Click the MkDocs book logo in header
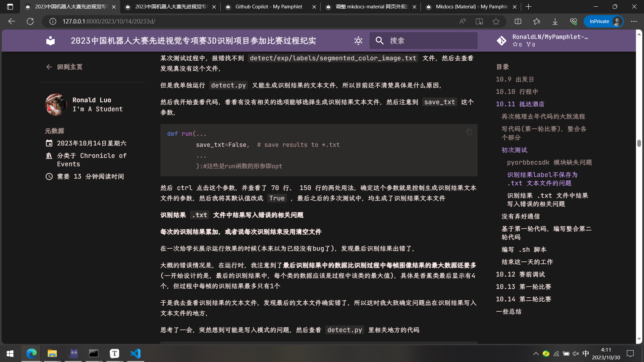 (x=50, y=41)
